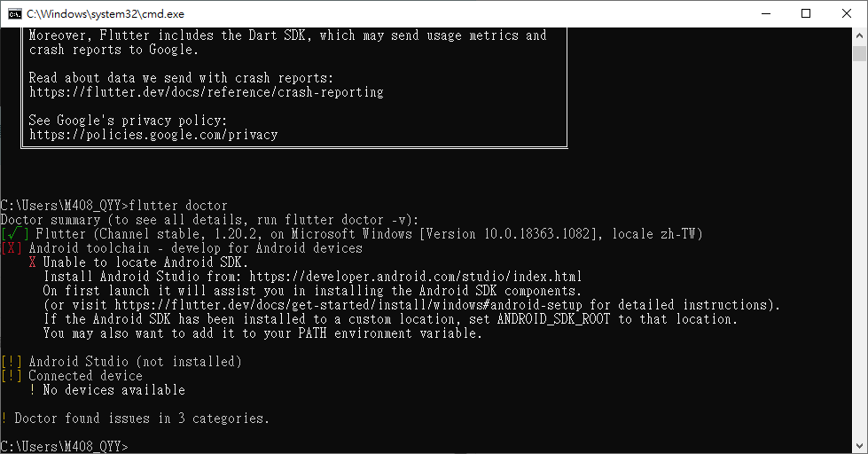Click the scrollbar down arrow
The width and height of the screenshot is (868, 454).
859,446
